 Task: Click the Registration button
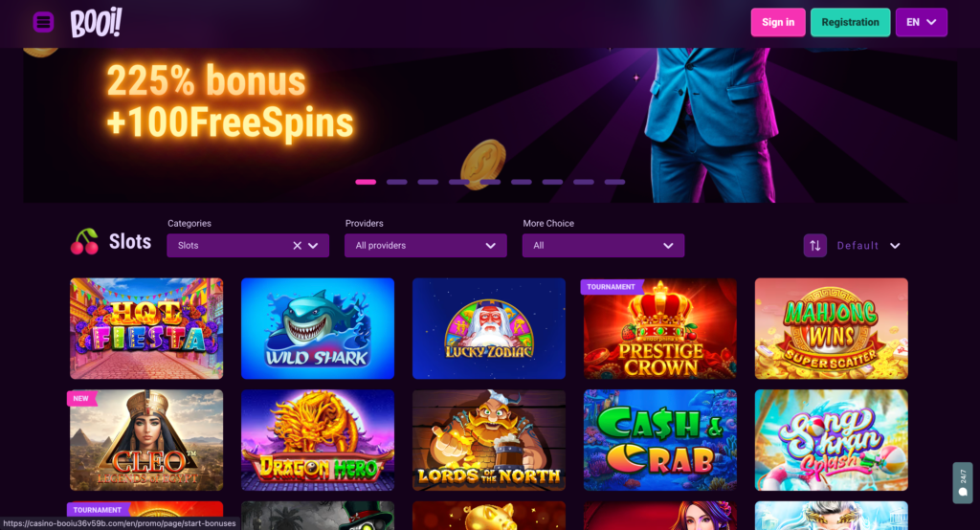[x=850, y=23]
